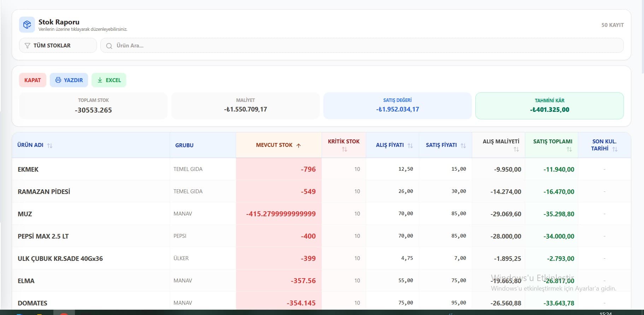The width and height of the screenshot is (644, 315).
Task: Click PEPSİ MAX purchase cost -28.000,00
Action: (506, 236)
